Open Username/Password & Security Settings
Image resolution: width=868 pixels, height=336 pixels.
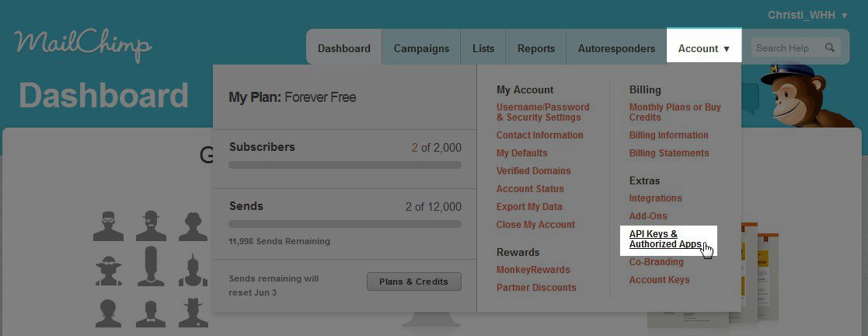coord(542,112)
